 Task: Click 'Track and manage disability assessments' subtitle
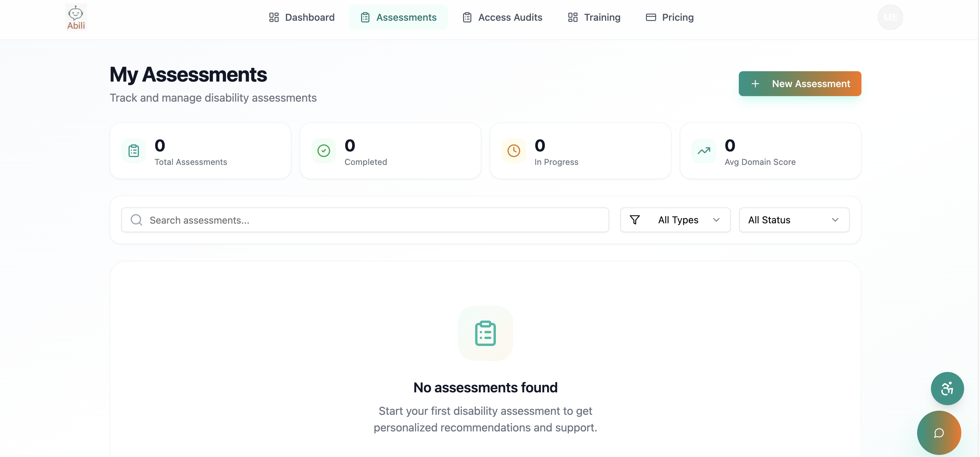[x=213, y=98]
